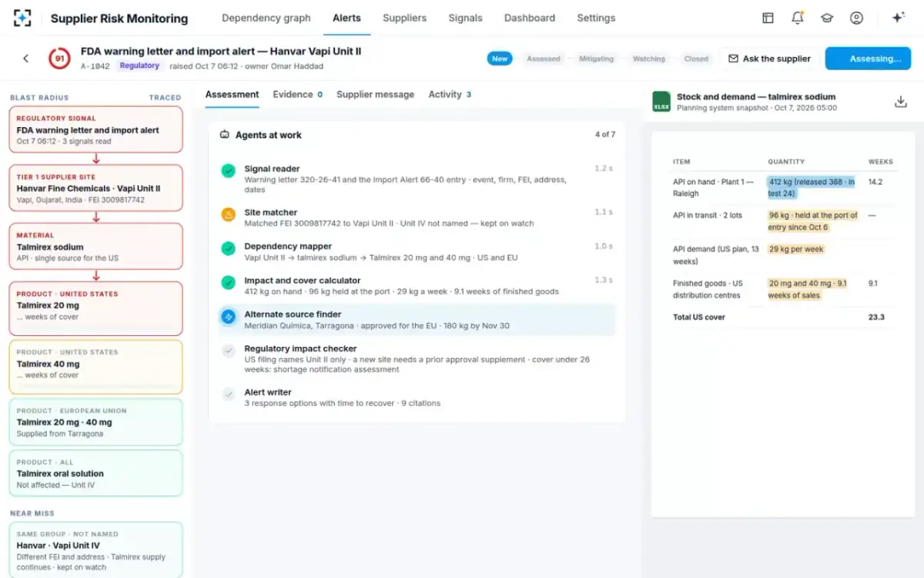Viewport: 924px width, 578px height.
Task: Click Impact and cover calculator check icon
Action: point(228,283)
